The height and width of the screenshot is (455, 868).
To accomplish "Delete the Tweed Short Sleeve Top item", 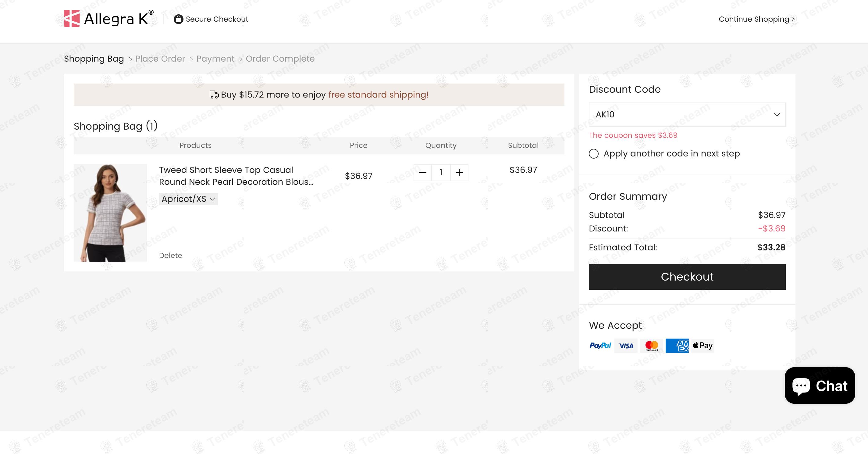I will (170, 256).
